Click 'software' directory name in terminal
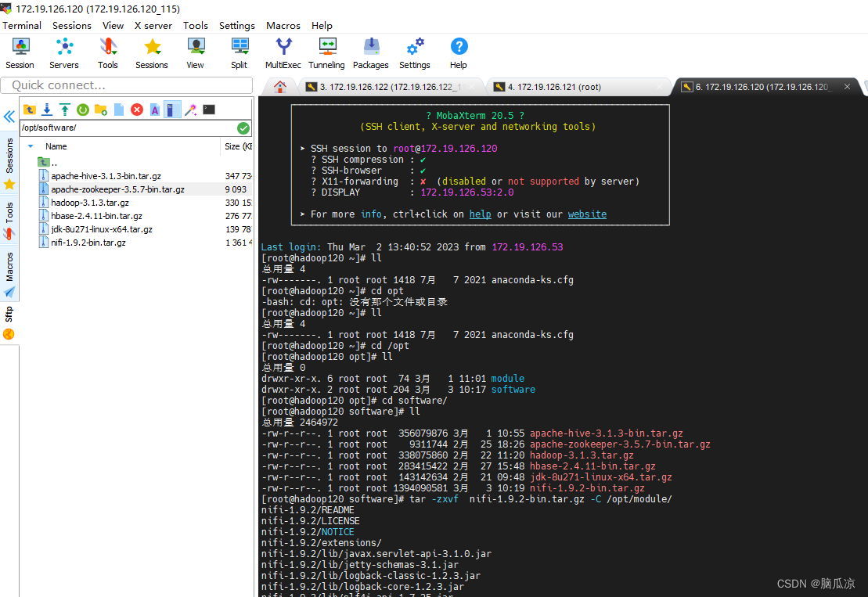The image size is (868, 597). pos(513,390)
